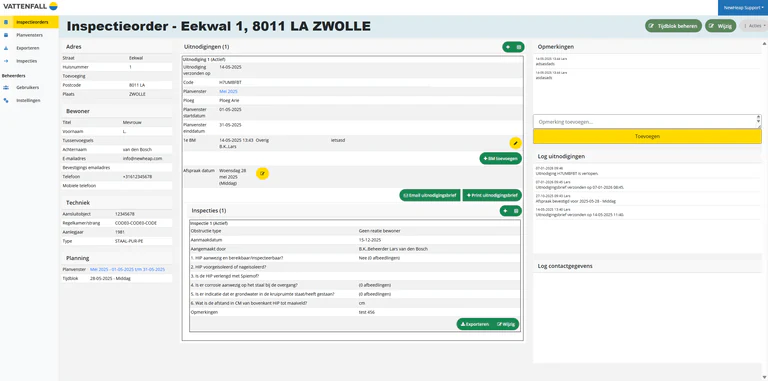Open the NewHeap Support user dropdown
Viewport: 768px width, 381px height.
(x=743, y=8)
